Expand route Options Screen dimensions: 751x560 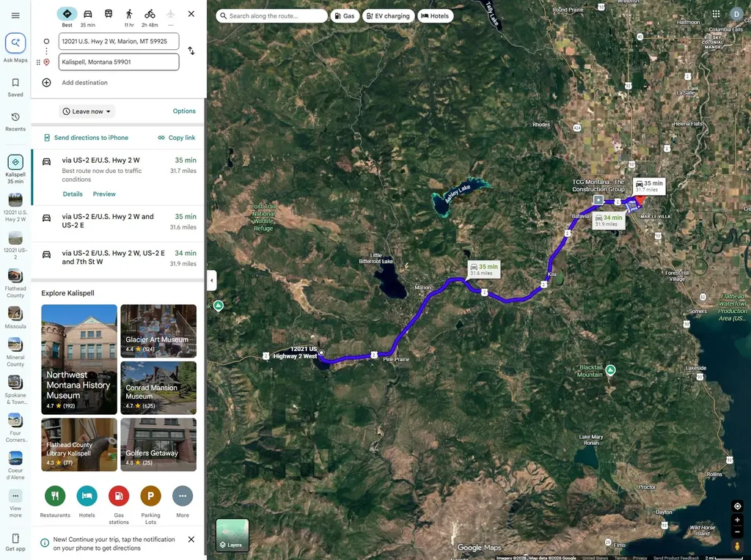tap(184, 111)
